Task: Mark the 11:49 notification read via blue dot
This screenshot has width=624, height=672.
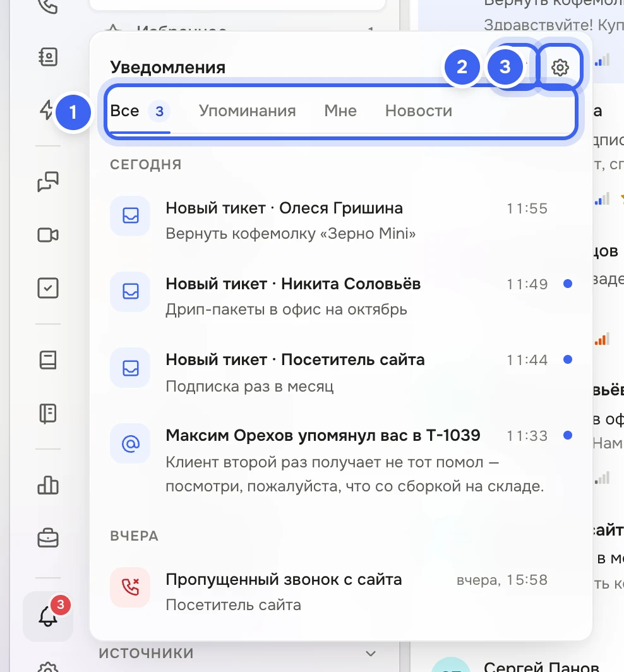Action: [x=568, y=284]
